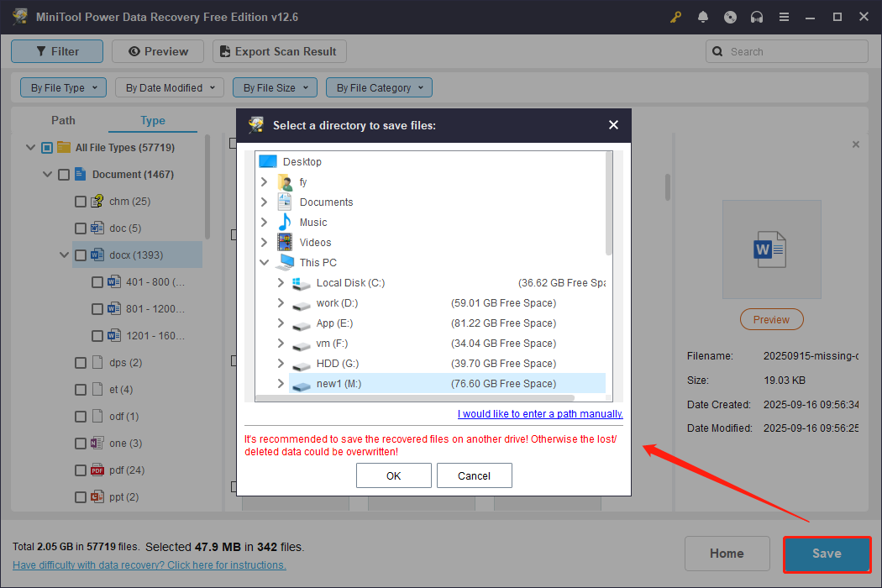Screen dimensions: 882x588
Task: Click the Preview eye icon in toolbar
Action: (134, 51)
